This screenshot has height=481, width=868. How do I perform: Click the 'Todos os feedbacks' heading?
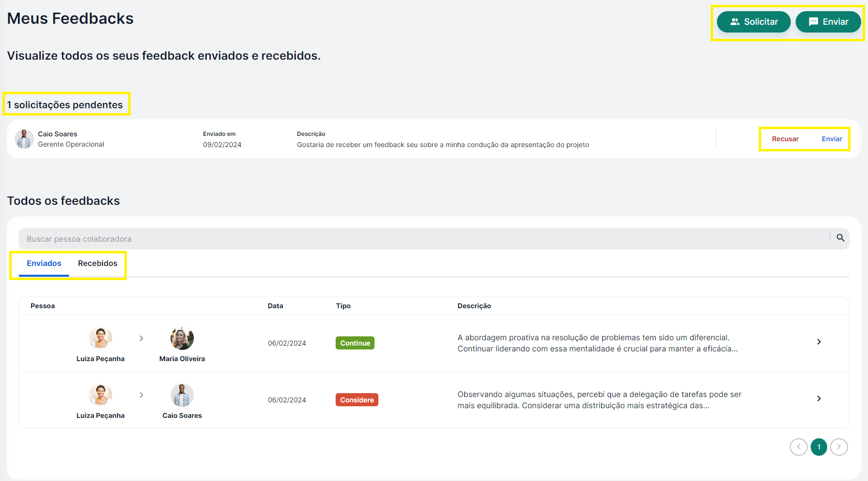(64, 201)
